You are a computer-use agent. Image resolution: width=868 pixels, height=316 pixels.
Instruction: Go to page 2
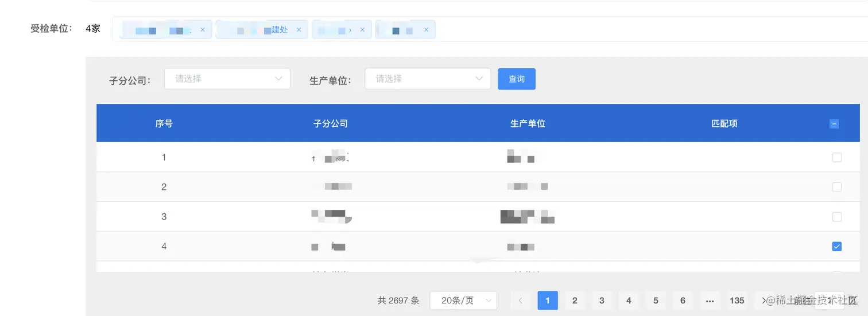pos(575,300)
